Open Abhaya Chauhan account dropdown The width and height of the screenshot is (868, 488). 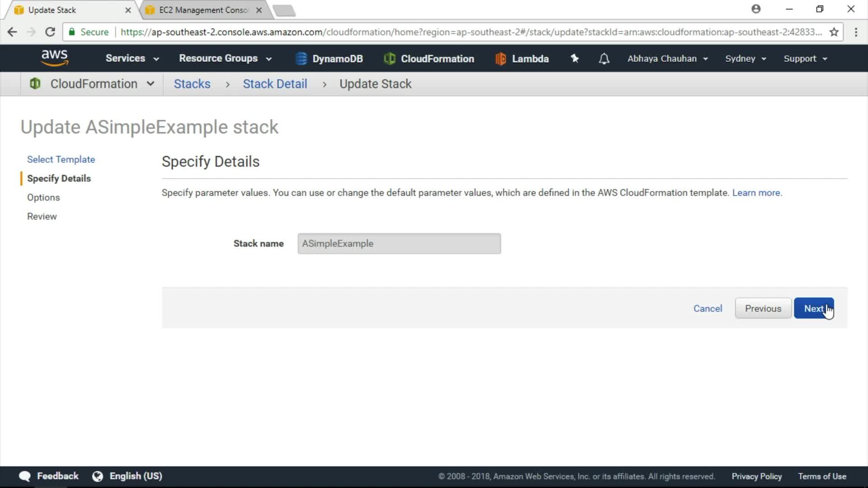pos(667,59)
